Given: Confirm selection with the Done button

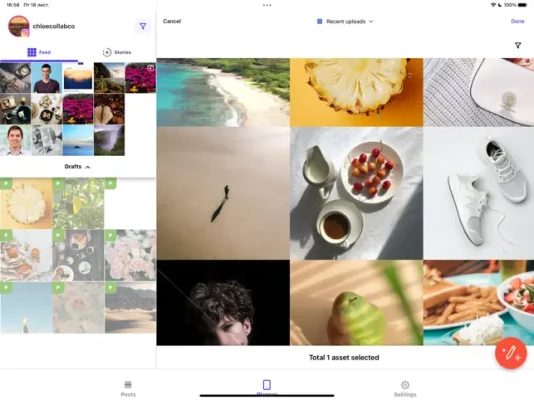Looking at the screenshot, I should (517, 21).
